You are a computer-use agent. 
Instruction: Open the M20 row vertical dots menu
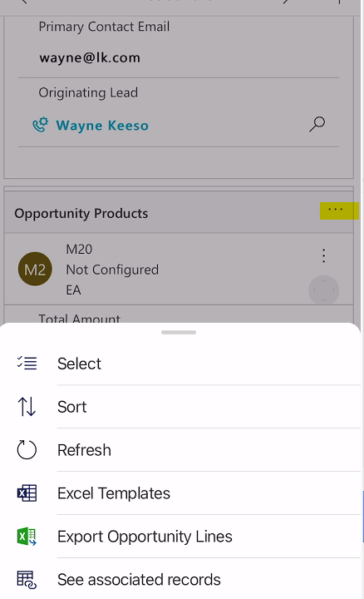(x=323, y=255)
